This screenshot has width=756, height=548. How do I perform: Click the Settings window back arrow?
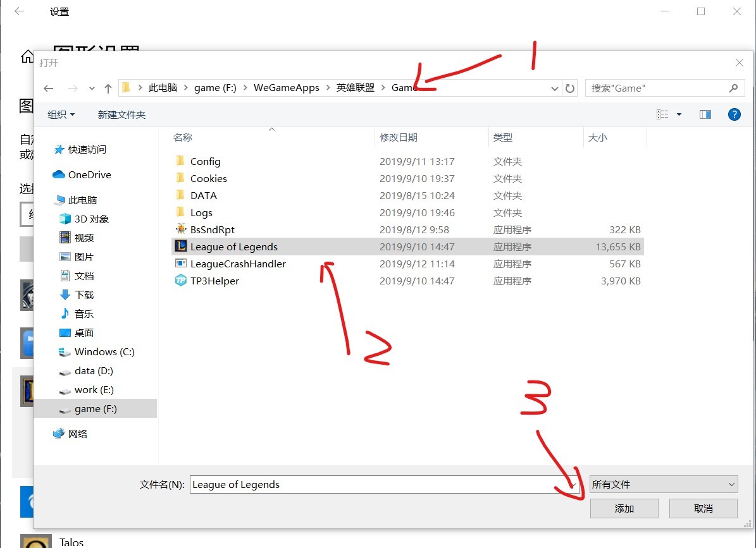pyautogui.click(x=19, y=11)
